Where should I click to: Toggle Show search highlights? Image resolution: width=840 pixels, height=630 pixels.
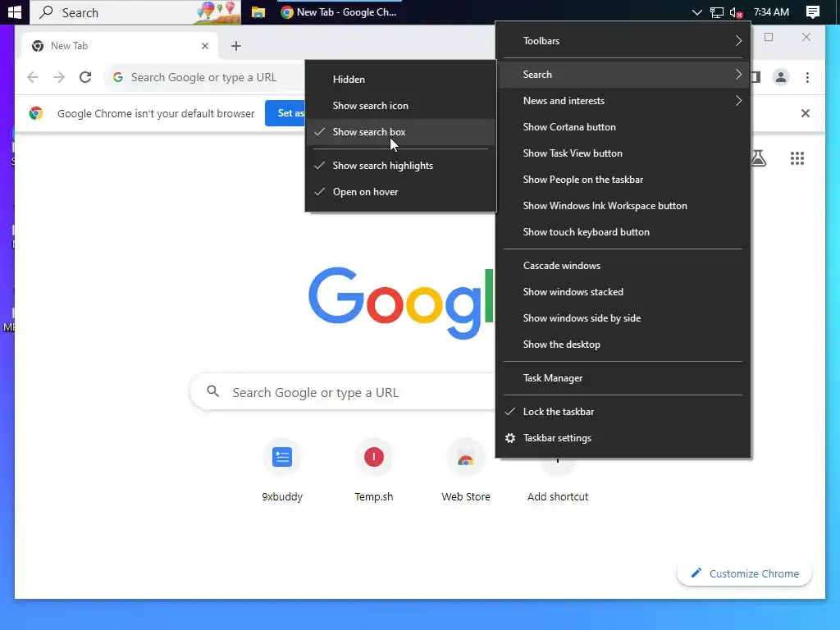[400, 166]
